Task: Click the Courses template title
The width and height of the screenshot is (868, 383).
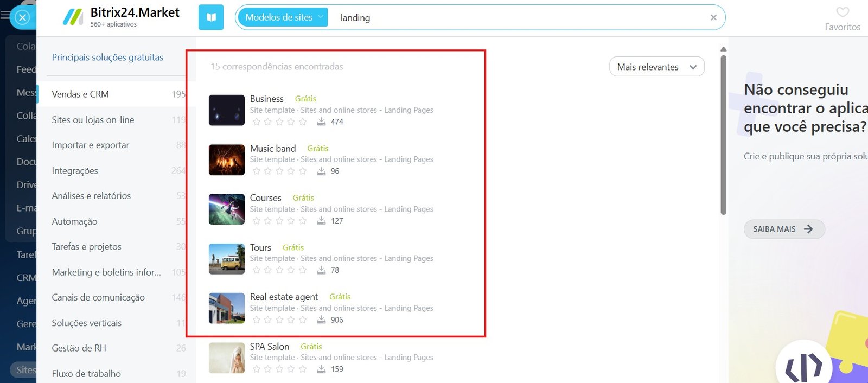Action: point(265,198)
